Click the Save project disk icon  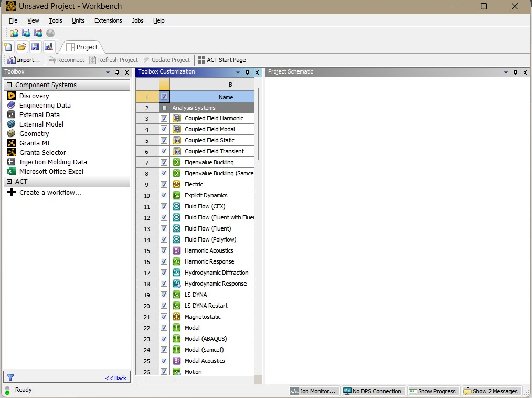tap(35, 47)
